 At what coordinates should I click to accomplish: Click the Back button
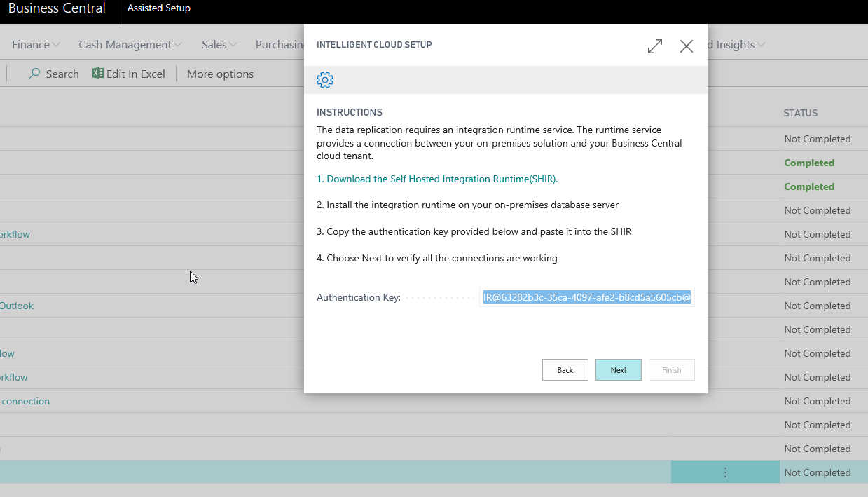coord(565,370)
